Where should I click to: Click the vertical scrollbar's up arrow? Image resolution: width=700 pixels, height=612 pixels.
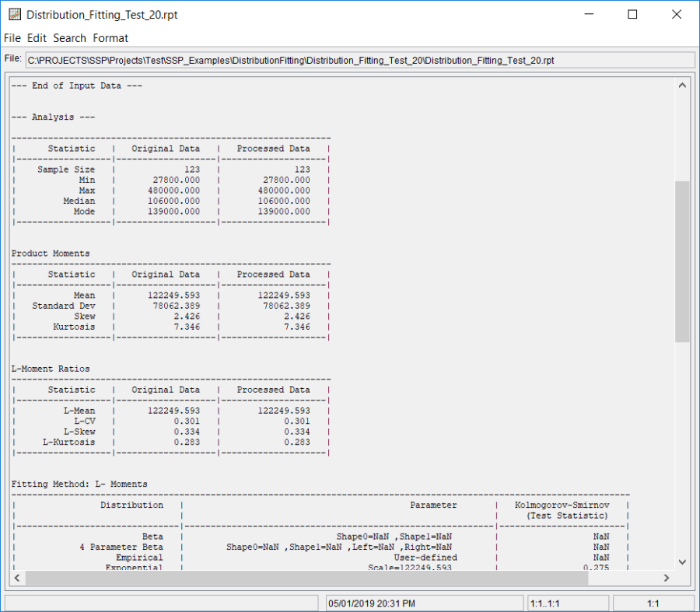pyautogui.click(x=682, y=84)
